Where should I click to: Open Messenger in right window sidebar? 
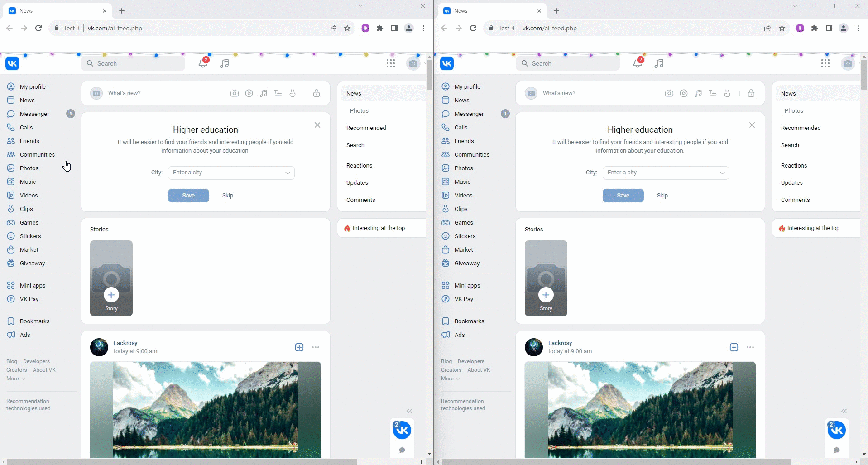[x=469, y=114]
